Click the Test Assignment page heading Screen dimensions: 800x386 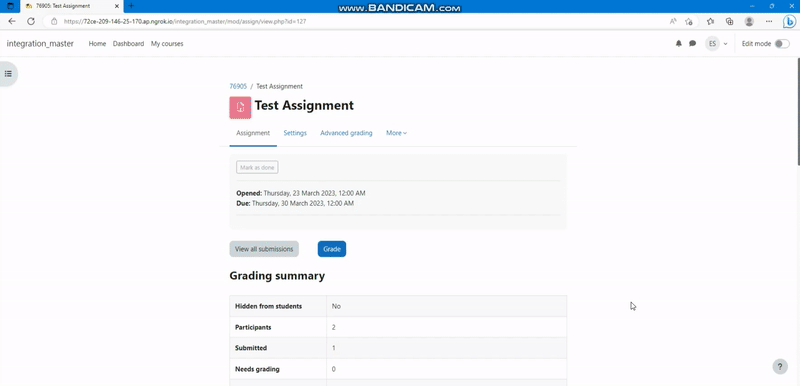coord(304,106)
